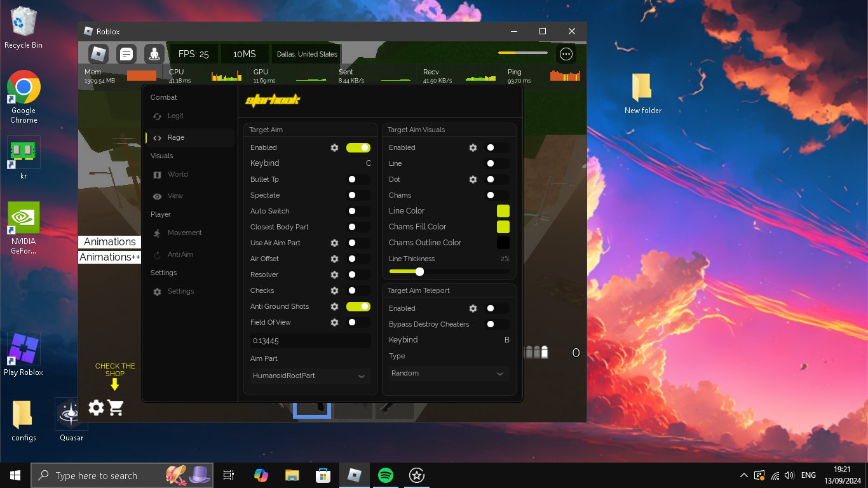Select the NVIDIA GeForce desktop icon
Screen dimensions: 868x488
(24, 228)
